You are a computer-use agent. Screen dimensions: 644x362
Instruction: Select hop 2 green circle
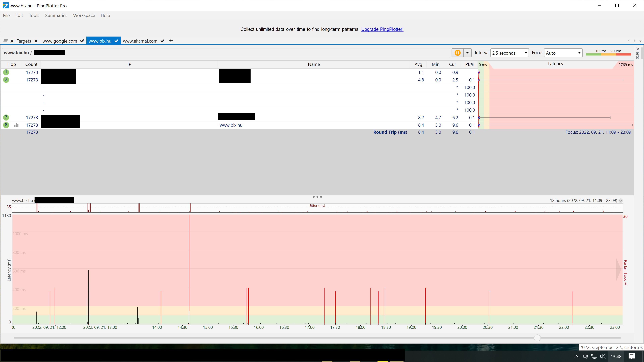(6, 80)
